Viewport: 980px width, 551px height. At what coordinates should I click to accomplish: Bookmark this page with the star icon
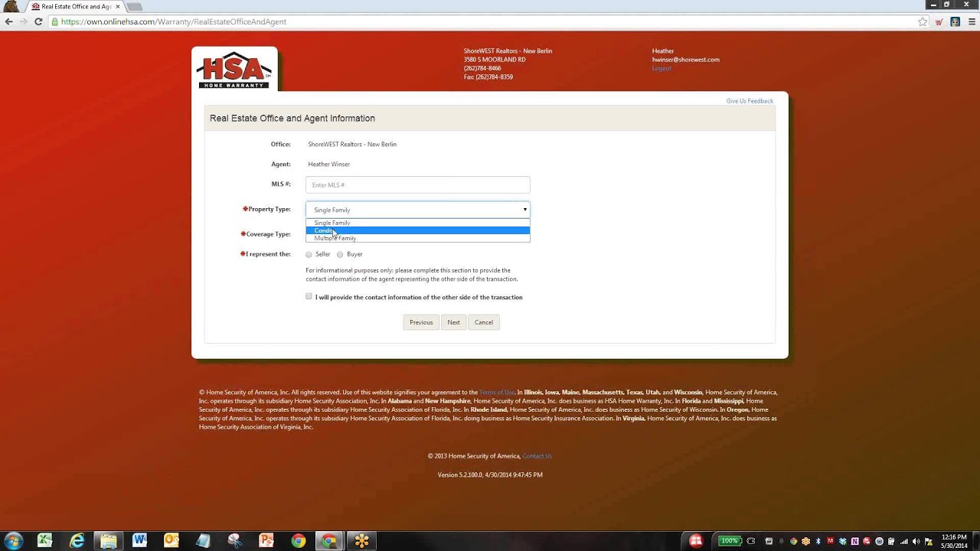point(923,21)
